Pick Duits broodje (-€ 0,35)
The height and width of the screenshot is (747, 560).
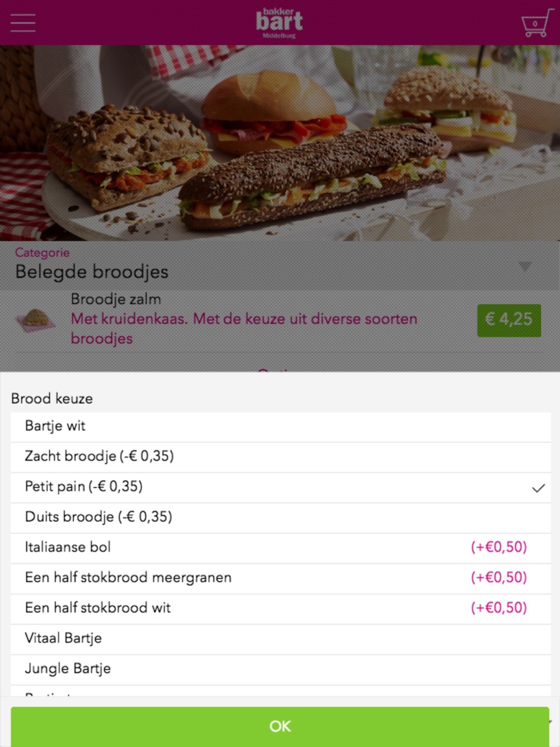click(x=281, y=517)
